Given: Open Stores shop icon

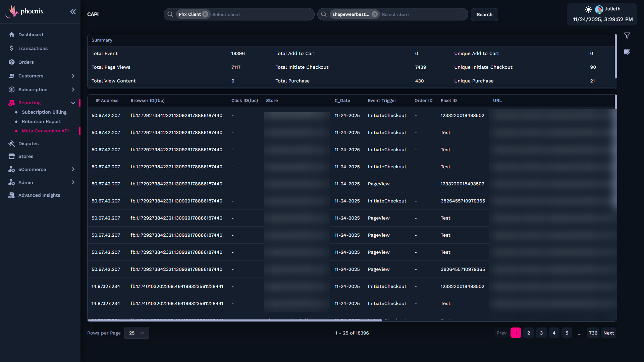Looking at the screenshot, I should coord(12,156).
